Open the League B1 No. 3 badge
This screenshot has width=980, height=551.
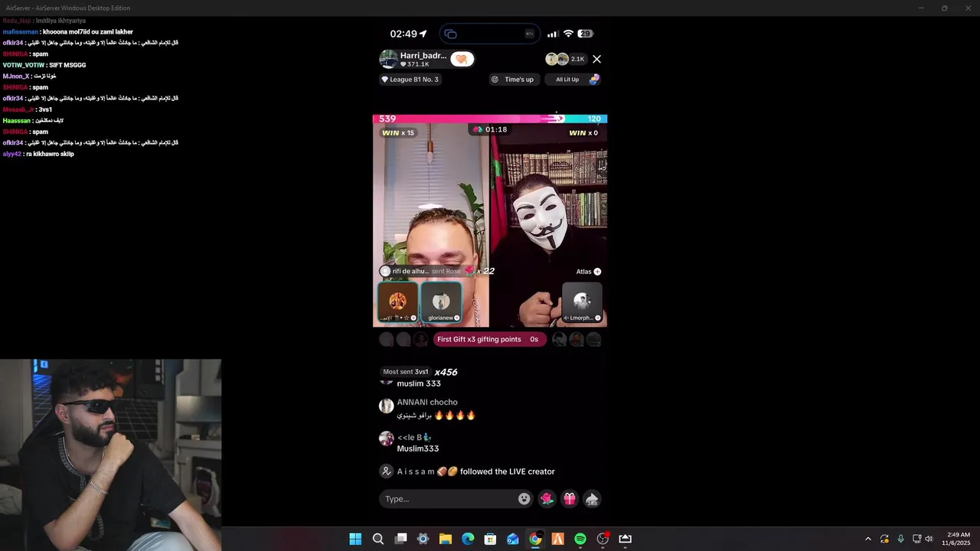[x=410, y=80]
